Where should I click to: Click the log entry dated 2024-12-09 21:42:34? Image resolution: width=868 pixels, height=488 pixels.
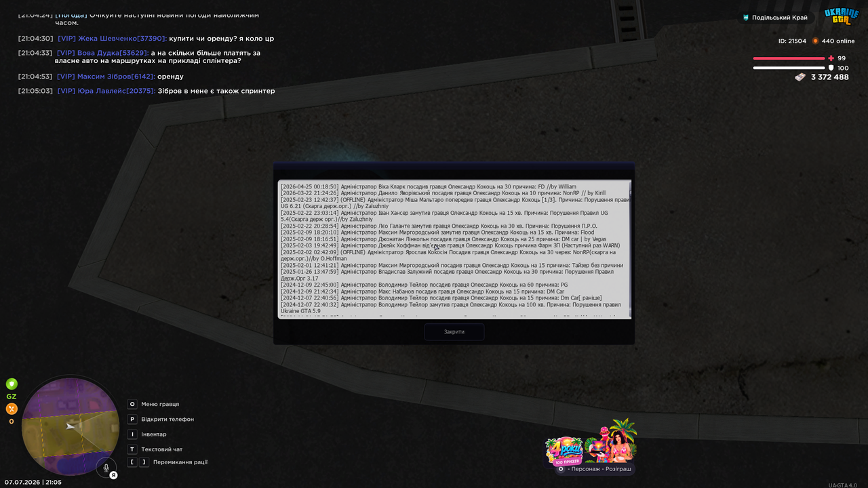(x=422, y=291)
